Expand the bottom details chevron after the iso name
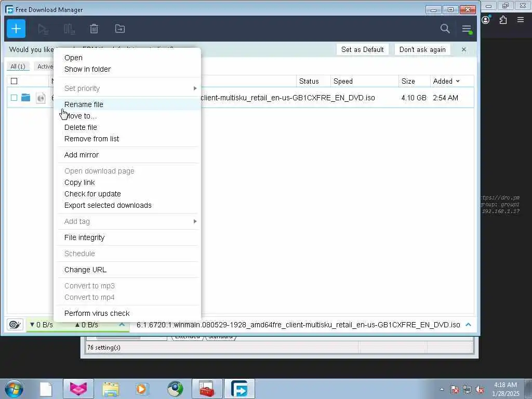 click(x=469, y=325)
